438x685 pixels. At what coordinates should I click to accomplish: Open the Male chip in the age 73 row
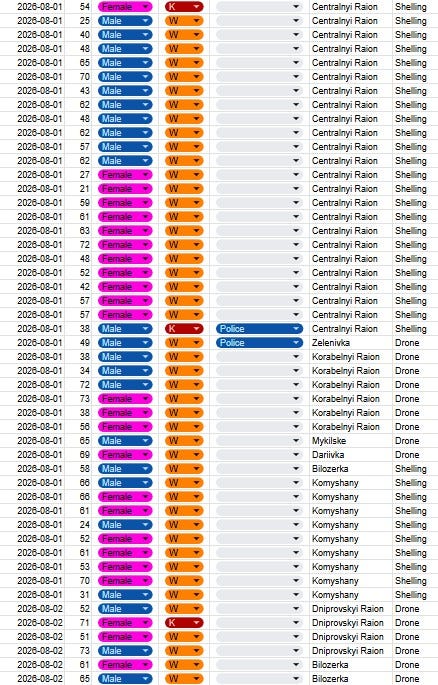pyautogui.click(x=125, y=650)
